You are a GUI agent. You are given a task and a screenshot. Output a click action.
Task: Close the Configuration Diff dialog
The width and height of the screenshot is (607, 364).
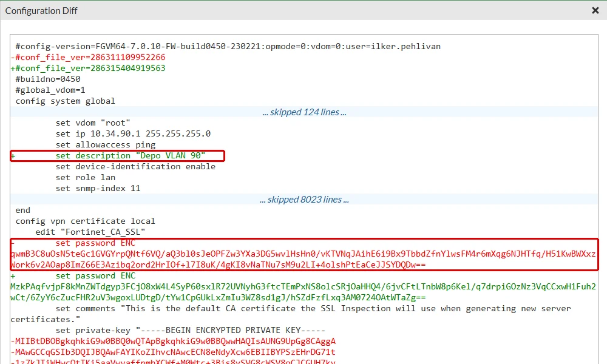pyautogui.click(x=595, y=10)
